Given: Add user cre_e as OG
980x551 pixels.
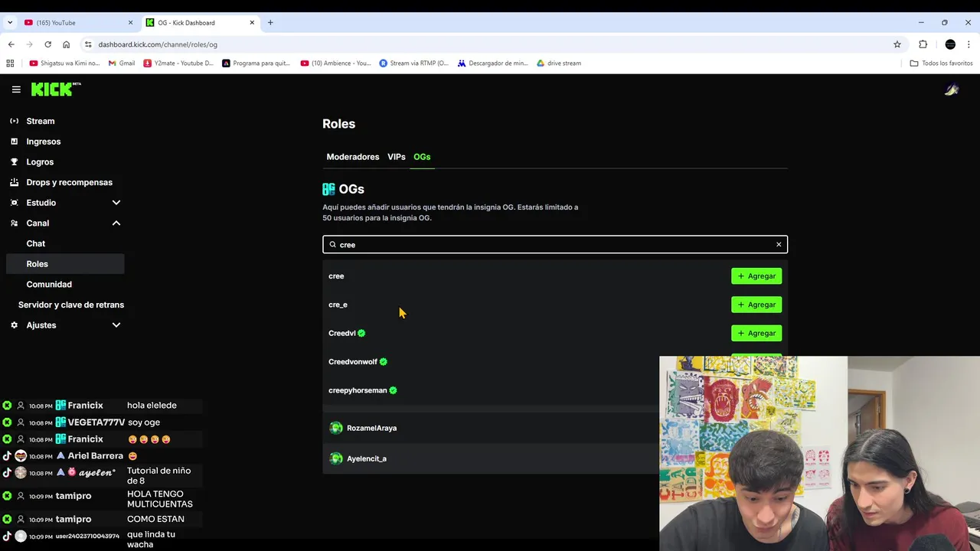Looking at the screenshot, I should (756, 305).
